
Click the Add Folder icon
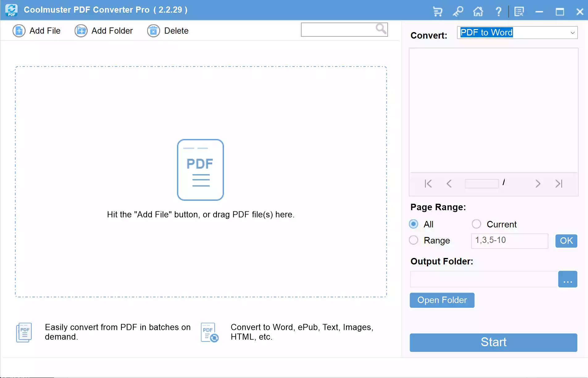coord(81,31)
